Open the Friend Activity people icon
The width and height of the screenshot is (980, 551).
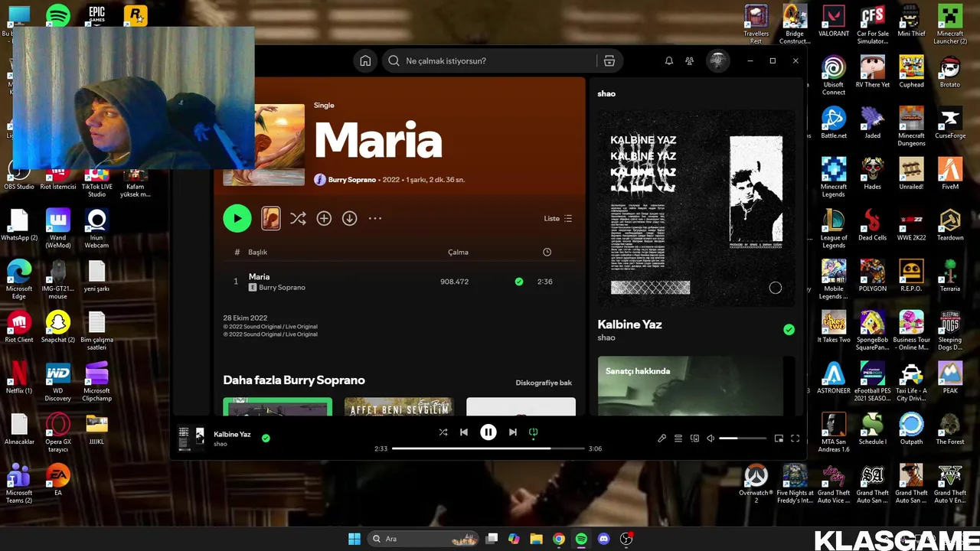coord(690,61)
